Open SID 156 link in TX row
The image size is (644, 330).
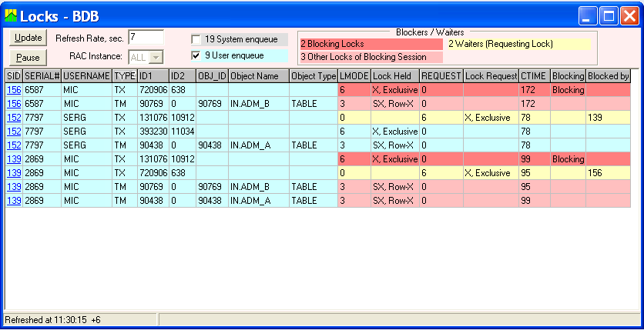(x=14, y=90)
